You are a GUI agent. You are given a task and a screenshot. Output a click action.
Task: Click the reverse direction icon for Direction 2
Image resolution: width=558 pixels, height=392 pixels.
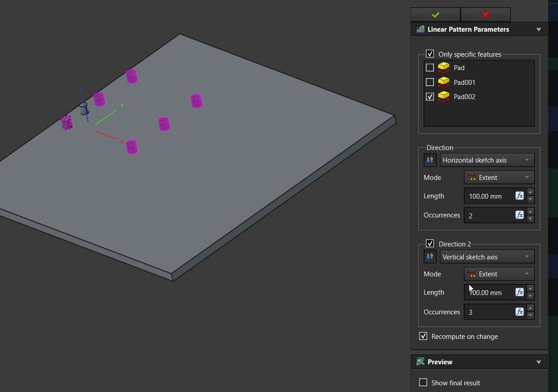coord(430,257)
